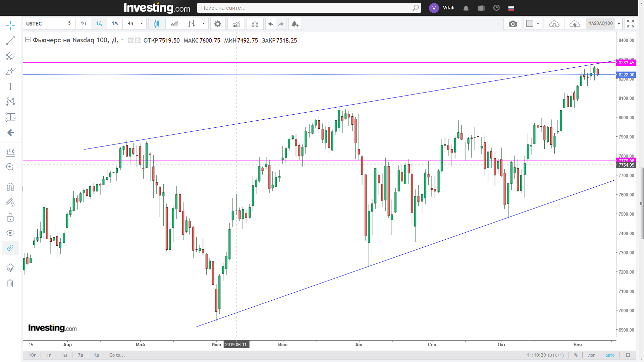Image resolution: width=644 pixels, height=362 pixels.
Task: Click the compare symbols scales icon
Action: tap(255, 24)
